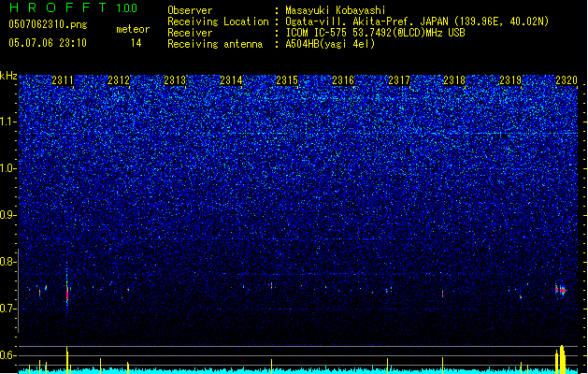588x374 pixels.
Task: Click the 2317 time marker
Action: (x=399, y=80)
